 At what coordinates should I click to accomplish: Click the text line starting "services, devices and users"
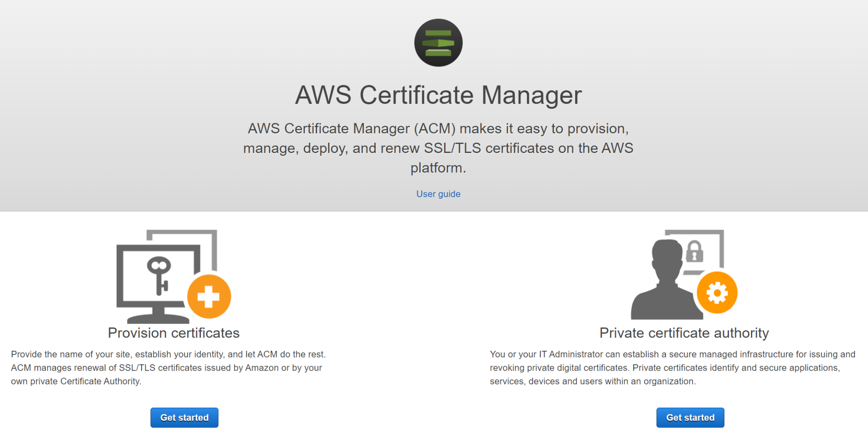pos(593,381)
